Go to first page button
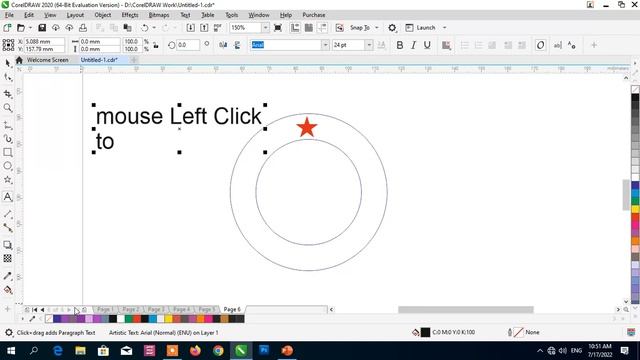The height and width of the screenshot is (360, 640). click(35, 310)
